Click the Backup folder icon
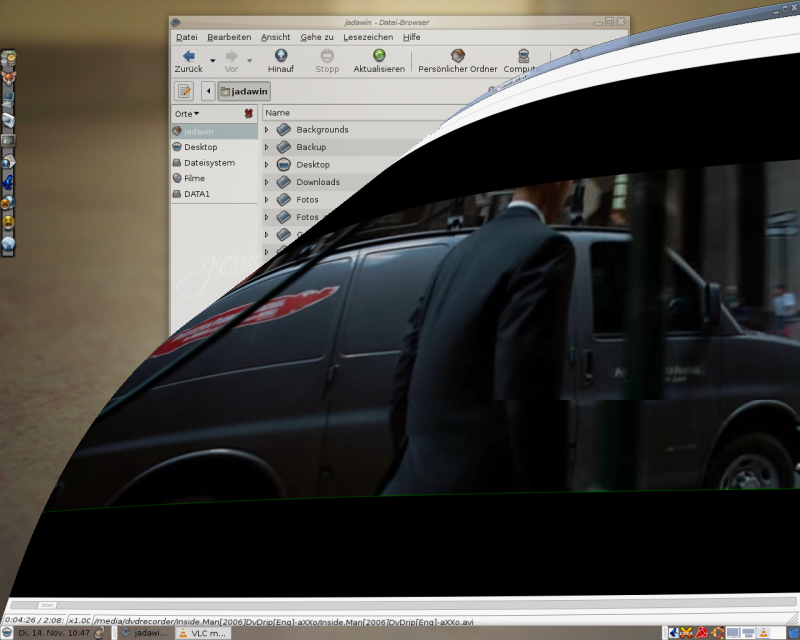The image size is (800, 640). coord(284,147)
